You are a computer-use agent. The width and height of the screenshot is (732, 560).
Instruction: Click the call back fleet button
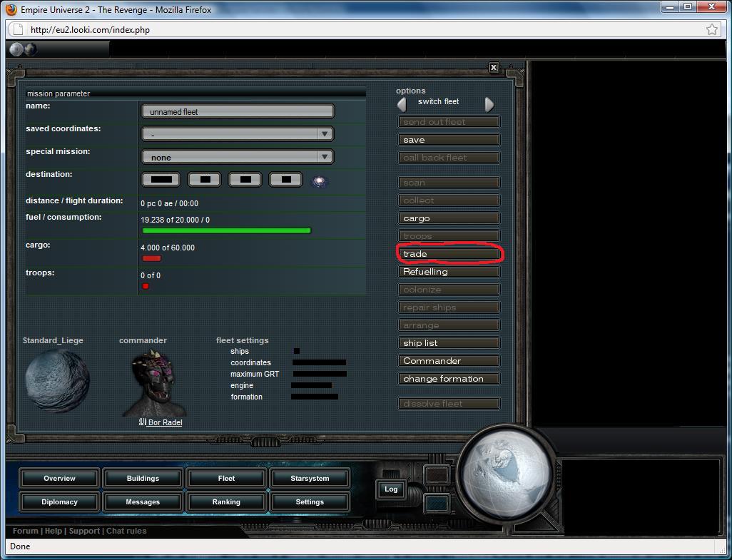449,157
